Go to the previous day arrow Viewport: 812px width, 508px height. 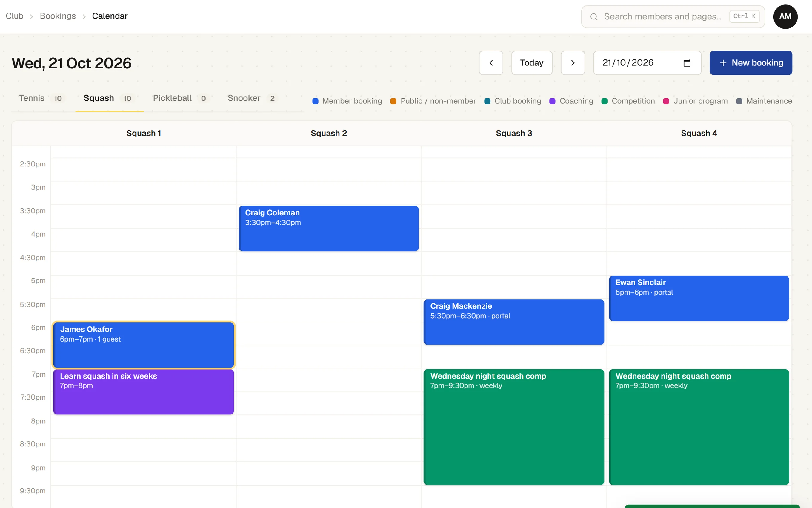point(490,63)
